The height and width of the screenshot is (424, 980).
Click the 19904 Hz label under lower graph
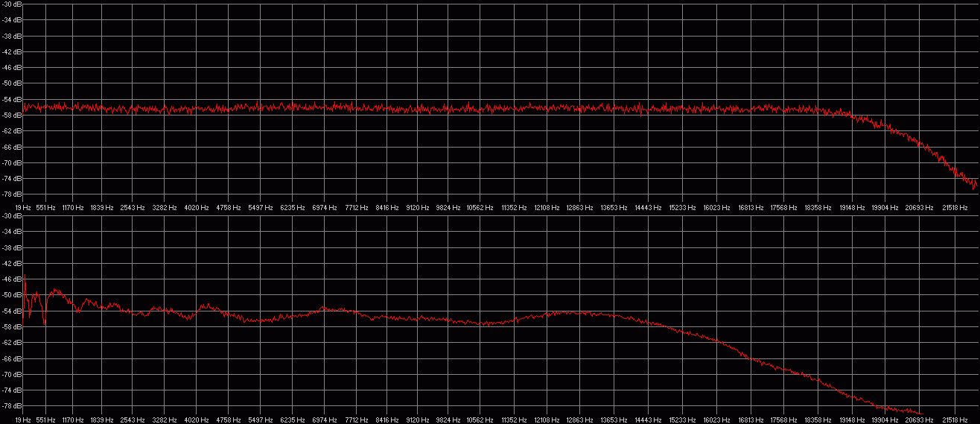(x=885, y=420)
